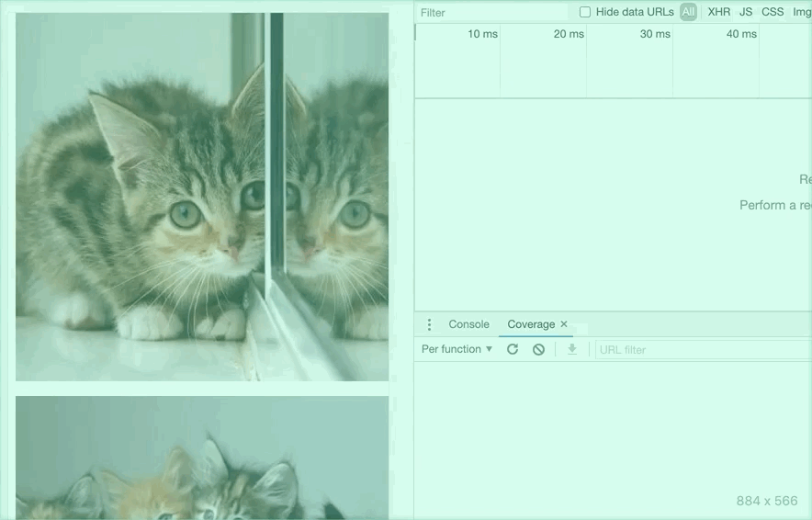Filter requests by CSS
The image size is (812, 520).
(773, 12)
